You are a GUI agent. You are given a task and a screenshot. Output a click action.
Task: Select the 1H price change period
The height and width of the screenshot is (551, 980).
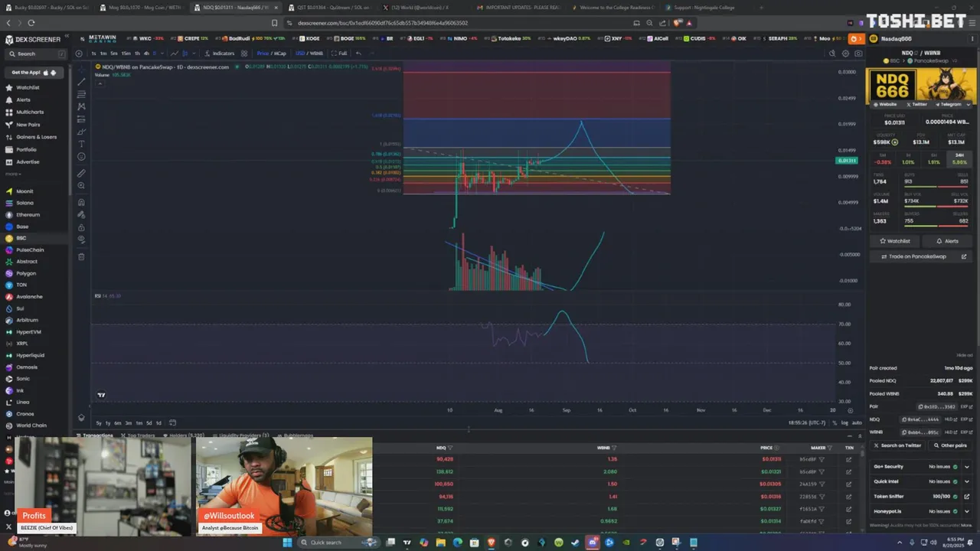(908, 158)
